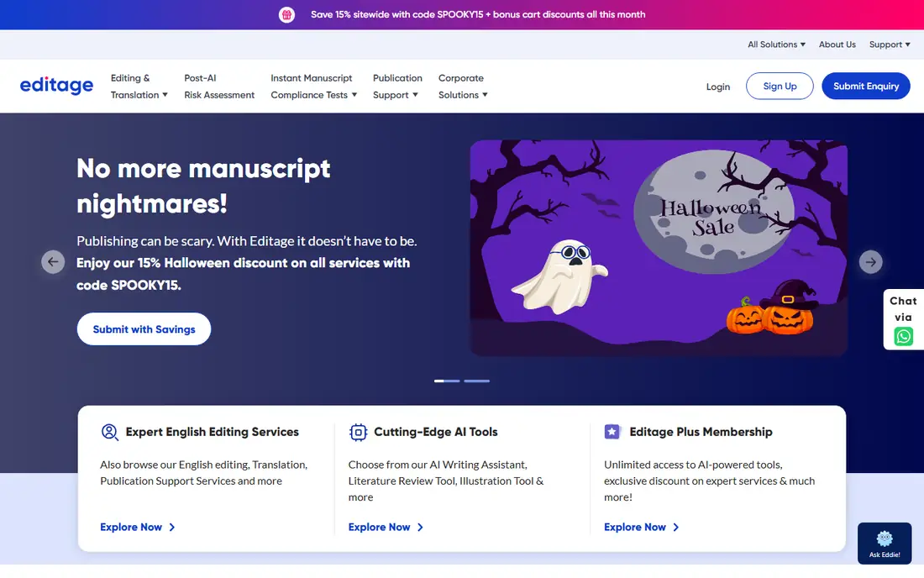Open Editing & Translation menu

[139, 86]
